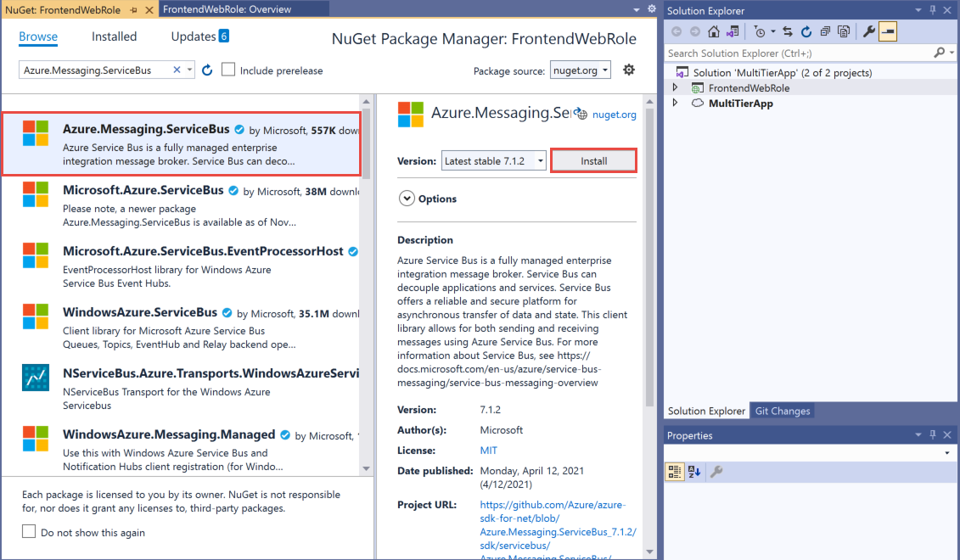960x560 pixels.
Task: Click the document well settings gear icon
Action: click(x=651, y=9)
